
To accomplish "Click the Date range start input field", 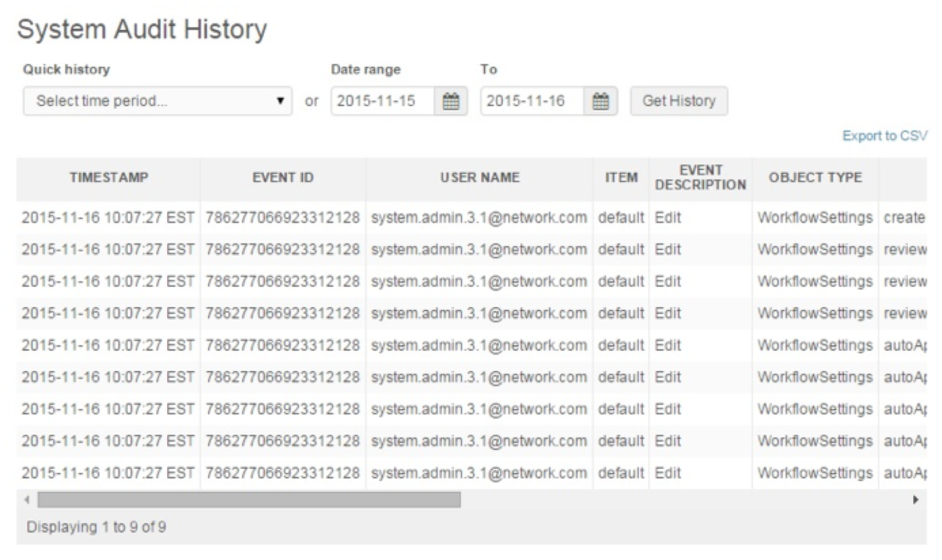I will 383,101.
